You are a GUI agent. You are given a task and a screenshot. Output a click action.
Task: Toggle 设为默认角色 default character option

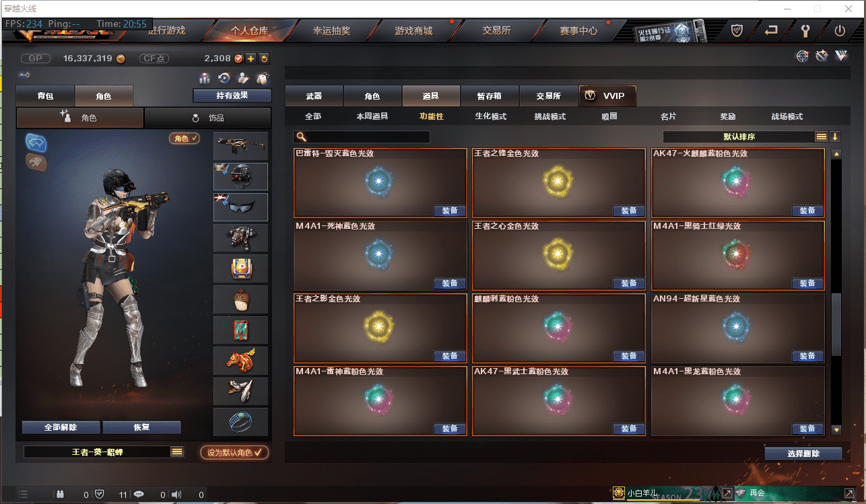coord(234,452)
